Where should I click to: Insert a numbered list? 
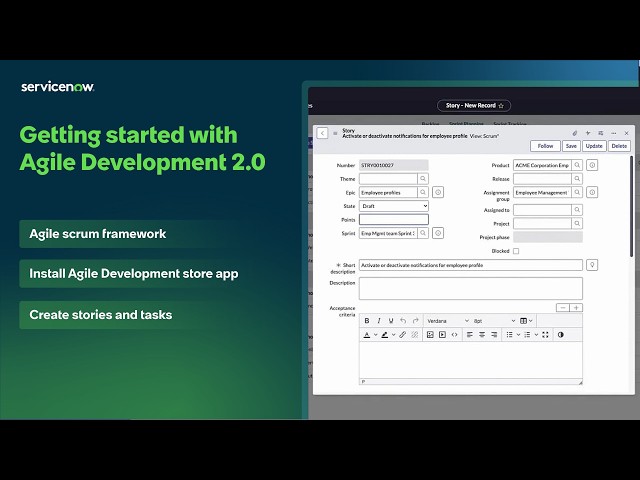click(x=527, y=335)
